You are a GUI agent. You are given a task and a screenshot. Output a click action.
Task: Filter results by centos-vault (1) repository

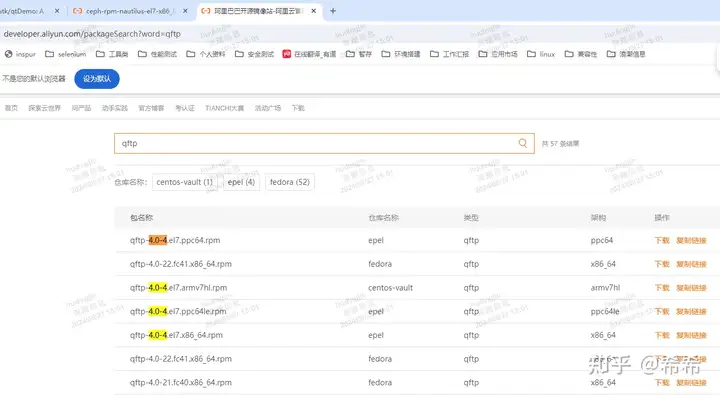pos(185,182)
